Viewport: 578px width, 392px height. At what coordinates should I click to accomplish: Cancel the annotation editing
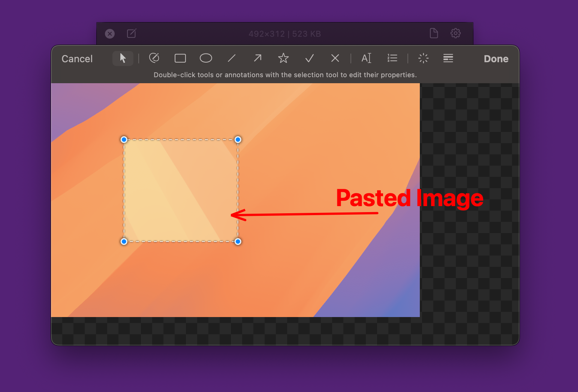[77, 59]
